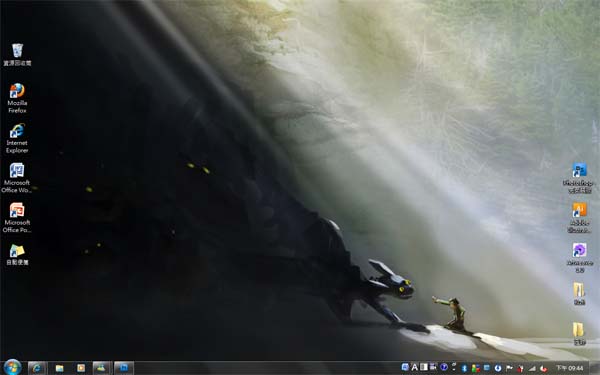Select the Recycle Bin desktop icon
The image size is (600, 375).
17,55
